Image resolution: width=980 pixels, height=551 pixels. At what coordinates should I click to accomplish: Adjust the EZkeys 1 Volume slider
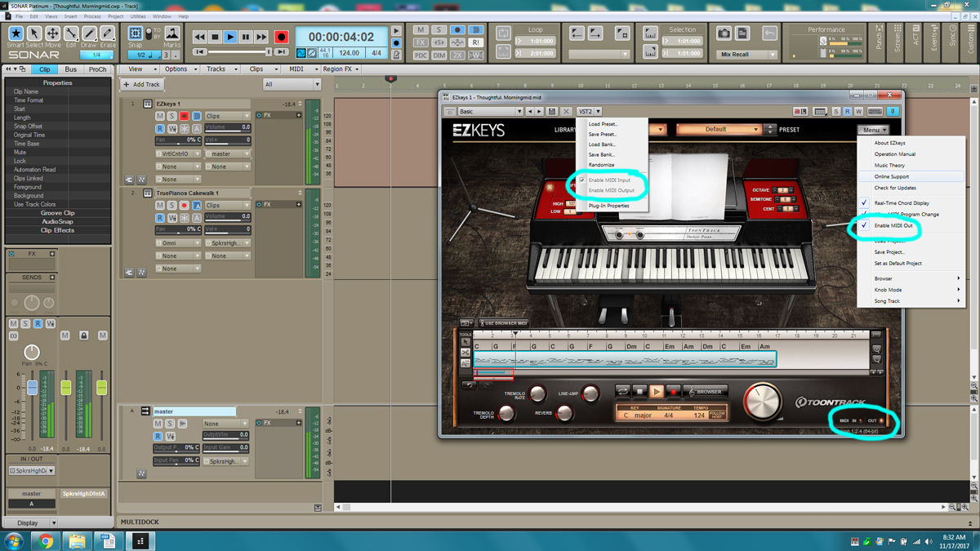click(x=226, y=128)
